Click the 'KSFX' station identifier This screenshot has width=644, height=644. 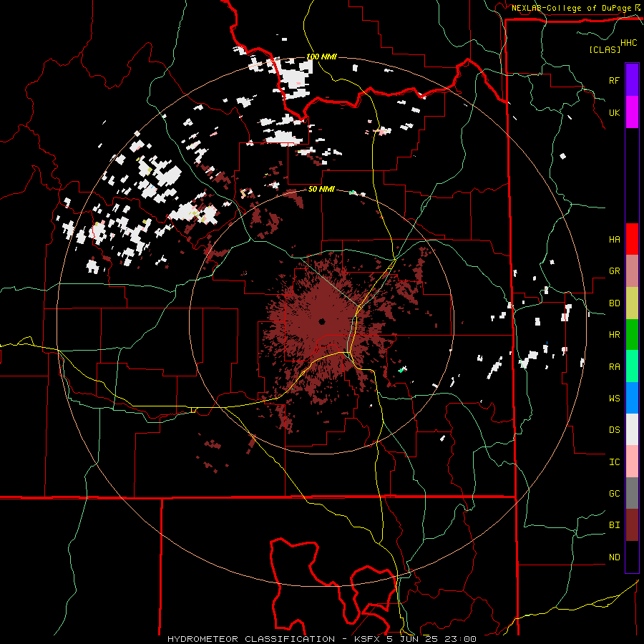point(368,639)
